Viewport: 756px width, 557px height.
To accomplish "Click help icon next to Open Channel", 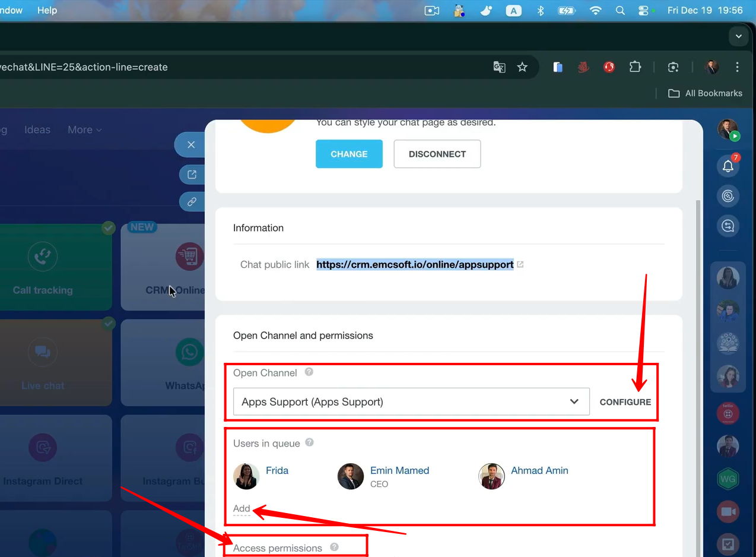I will coord(309,372).
